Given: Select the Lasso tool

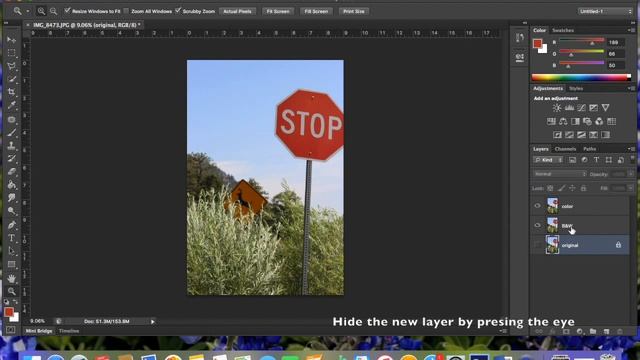Looking at the screenshot, I should click(11, 66).
